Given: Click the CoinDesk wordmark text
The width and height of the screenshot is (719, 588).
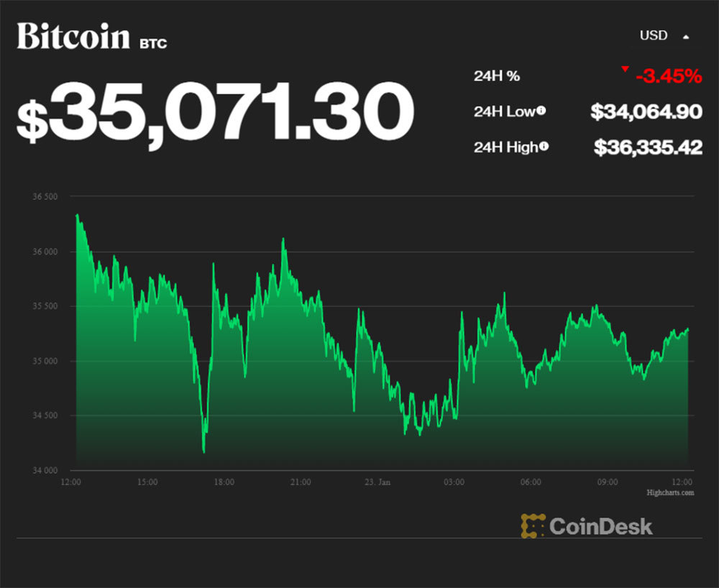Looking at the screenshot, I should [x=601, y=526].
